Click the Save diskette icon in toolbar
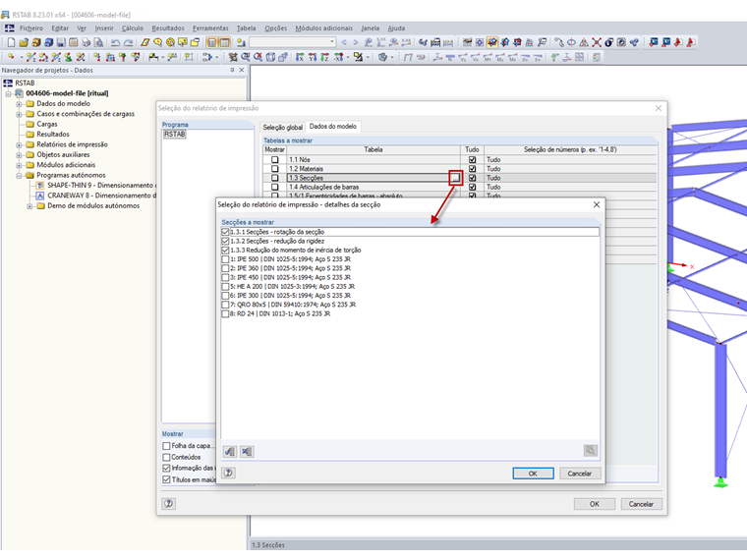The image size is (747, 560). [61, 42]
